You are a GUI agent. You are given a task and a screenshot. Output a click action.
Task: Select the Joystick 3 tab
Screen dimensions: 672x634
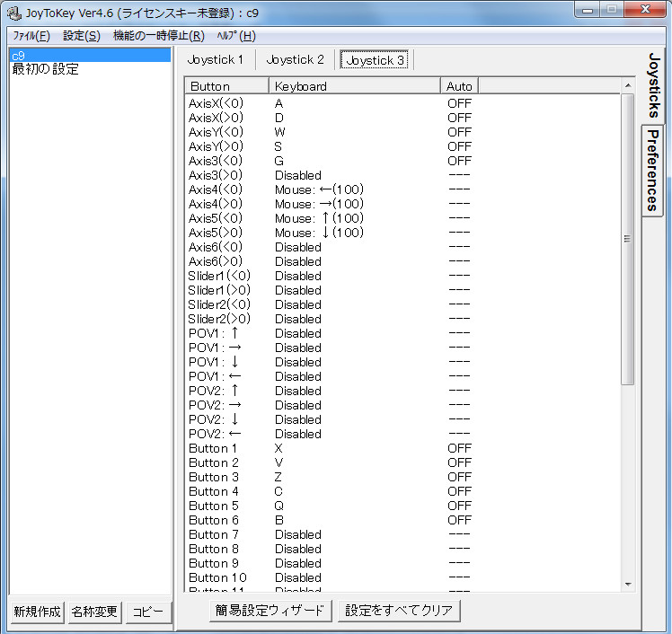(375, 60)
